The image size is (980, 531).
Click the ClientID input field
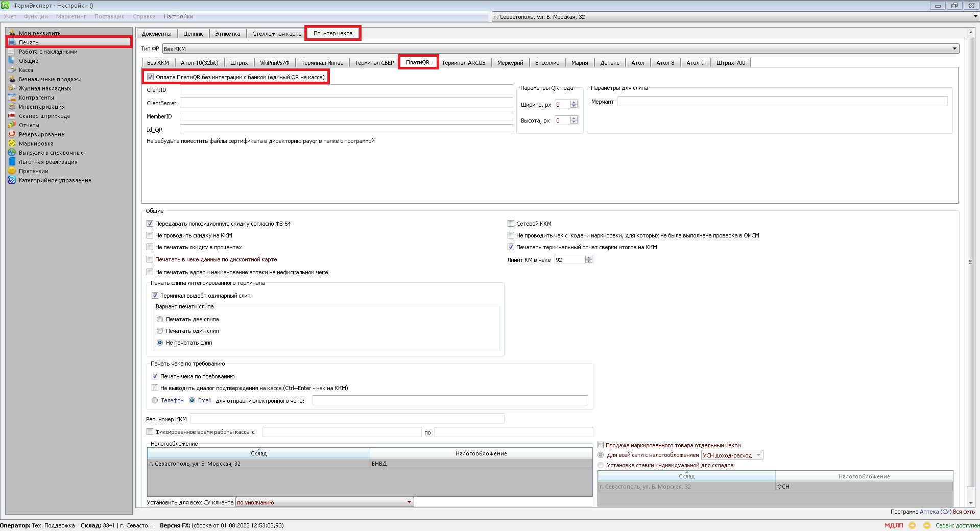click(x=346, y=90)
